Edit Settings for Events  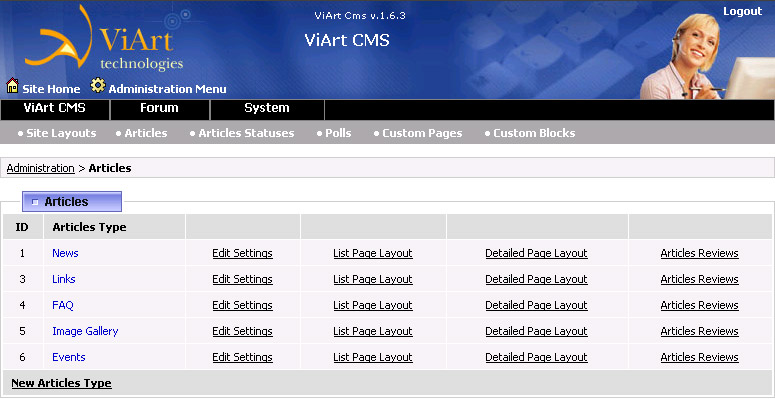242,357
